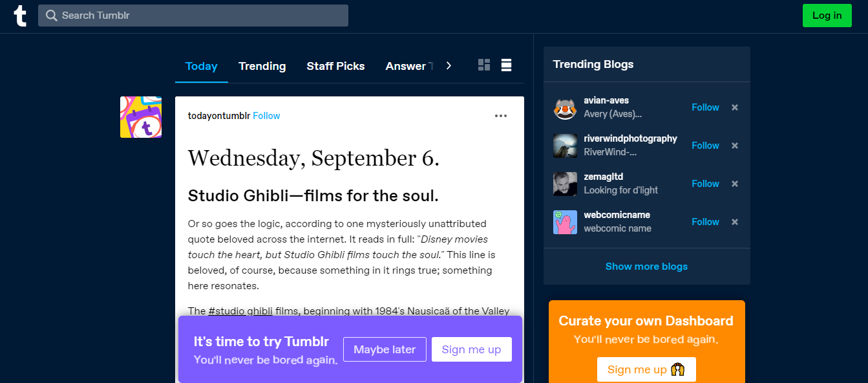Click the 'Studio Ghibli—films for the soul.' heading

313,195
